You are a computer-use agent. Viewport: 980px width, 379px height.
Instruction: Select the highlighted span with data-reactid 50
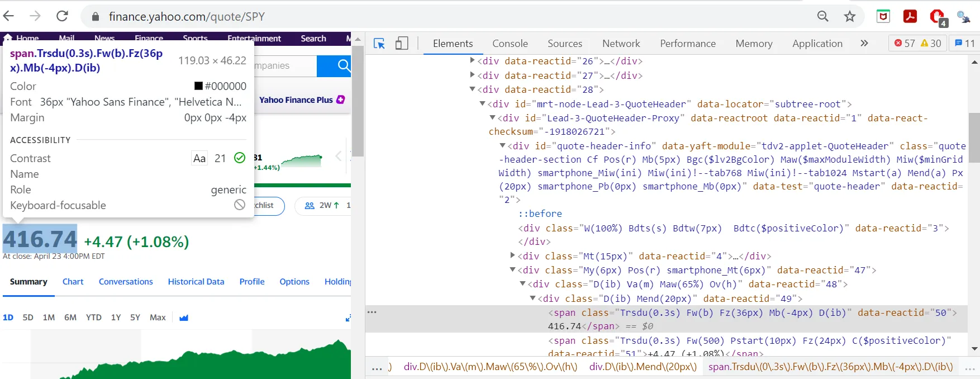click(x=666, y=319)
